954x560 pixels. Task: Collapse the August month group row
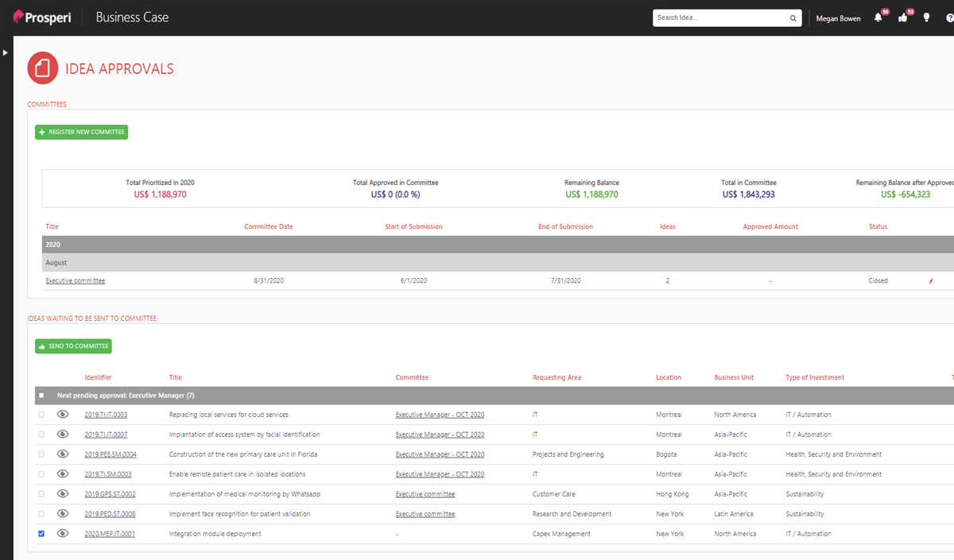coord(56,262)
